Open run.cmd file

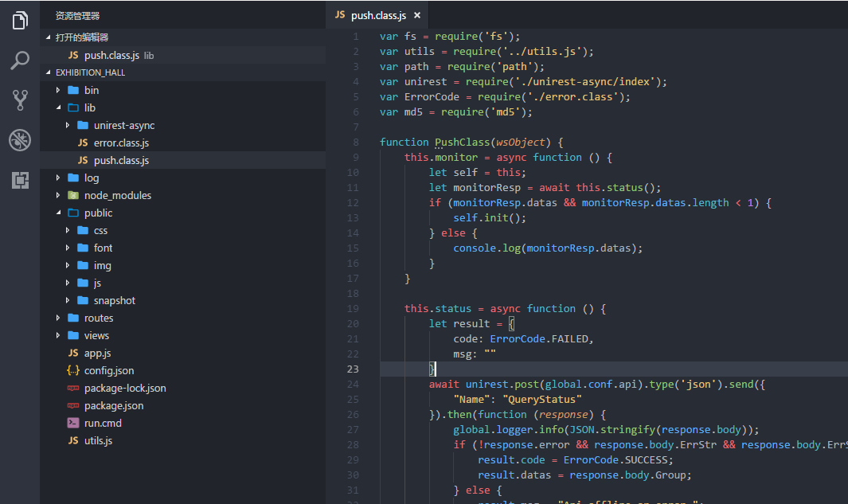coord(103,423)
